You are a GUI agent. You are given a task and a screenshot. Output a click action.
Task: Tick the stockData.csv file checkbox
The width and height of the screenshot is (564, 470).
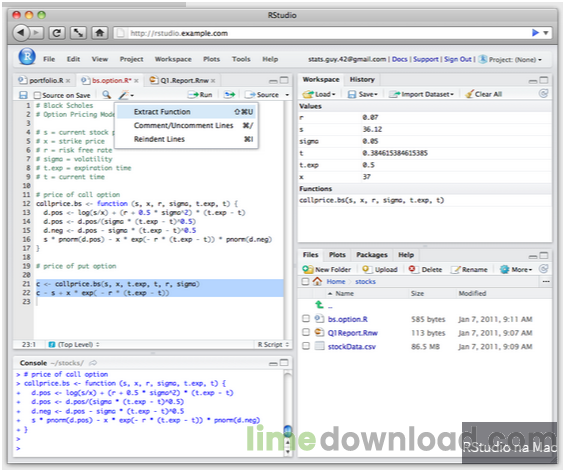306,346
